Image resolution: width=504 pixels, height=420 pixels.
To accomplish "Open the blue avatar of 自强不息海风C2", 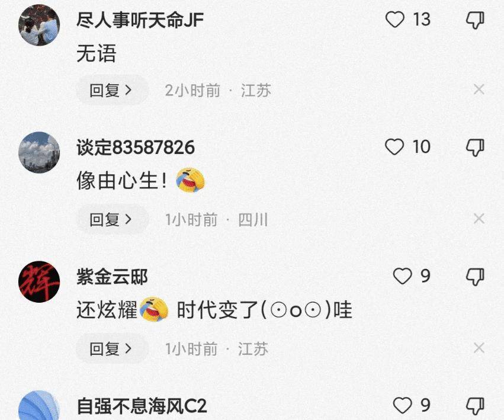I will click(x=39, y=405).
